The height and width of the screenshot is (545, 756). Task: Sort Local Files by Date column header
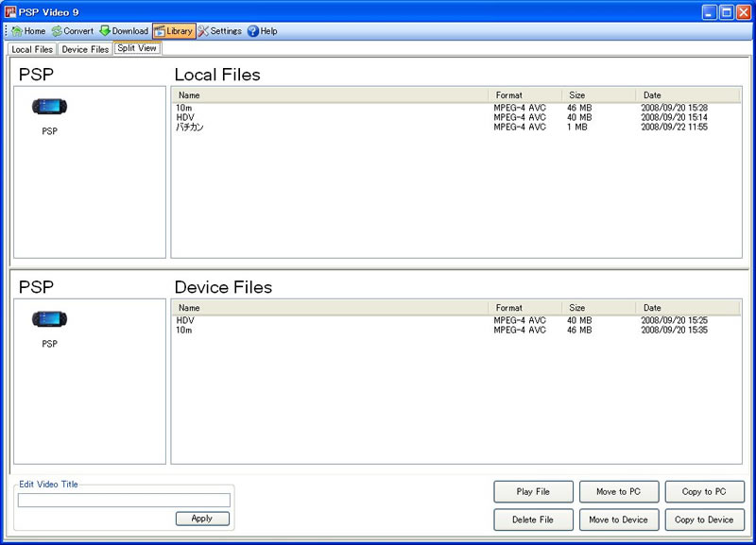point(688,95)
